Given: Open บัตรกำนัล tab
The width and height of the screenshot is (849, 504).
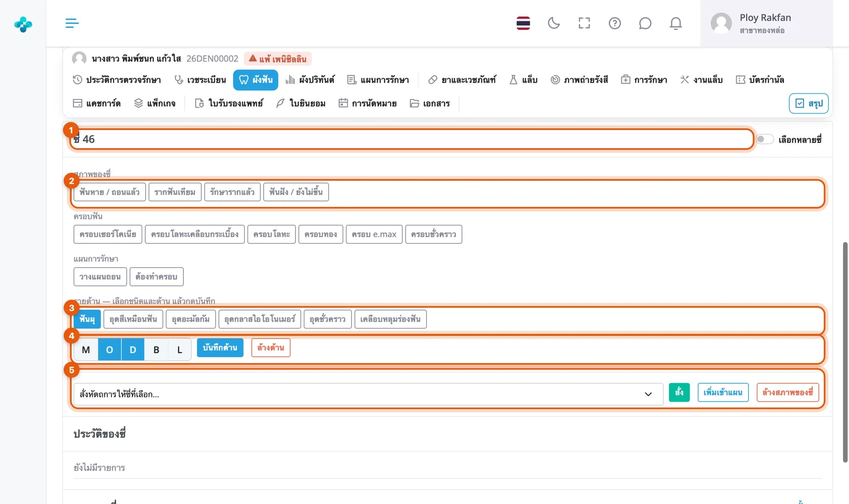Looking at the screenshot, I should point(760,79).
